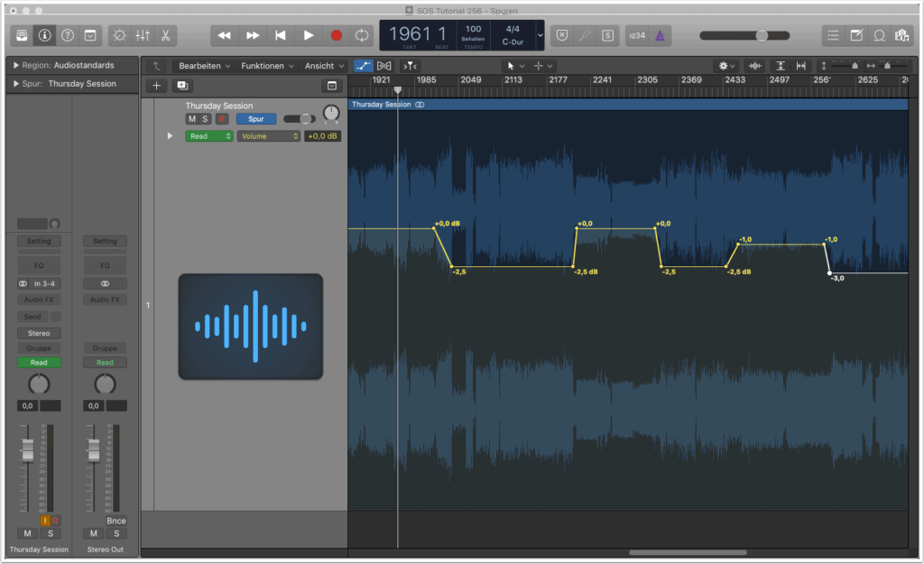Toggle the Cycle loop button

click(x=362, y=35)
